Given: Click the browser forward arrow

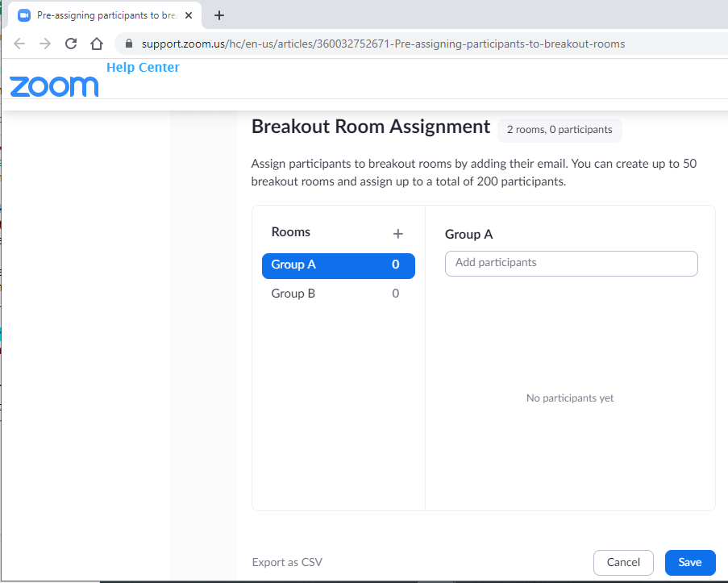Looking at the screenshot, I should (x=44, y=44).
